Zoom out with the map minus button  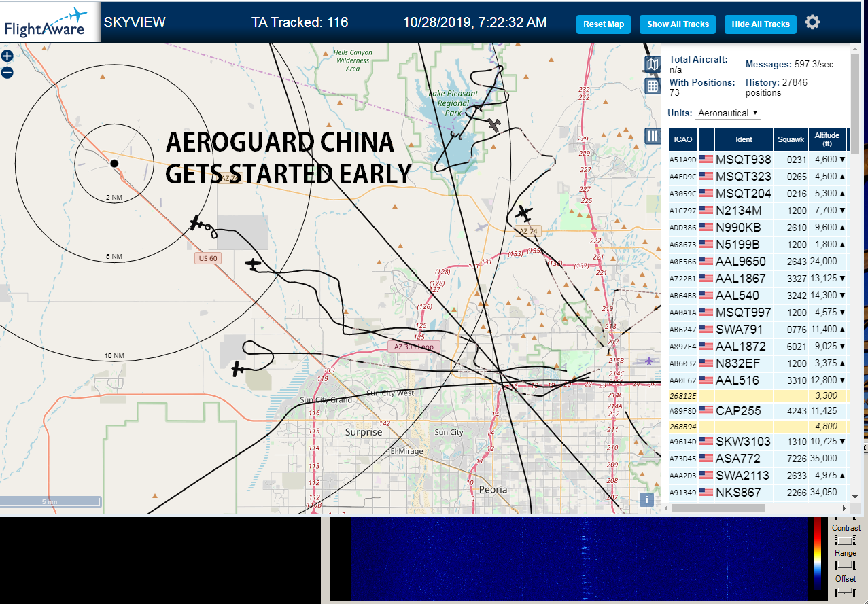click(x=7, y=73)
